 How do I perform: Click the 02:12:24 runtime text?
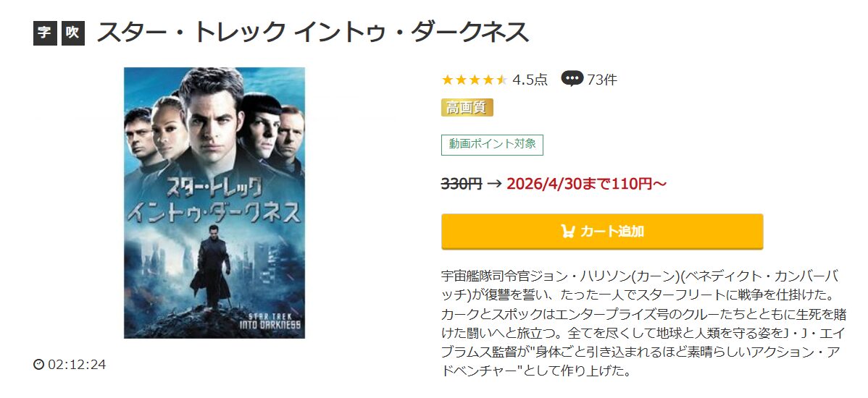77,365
